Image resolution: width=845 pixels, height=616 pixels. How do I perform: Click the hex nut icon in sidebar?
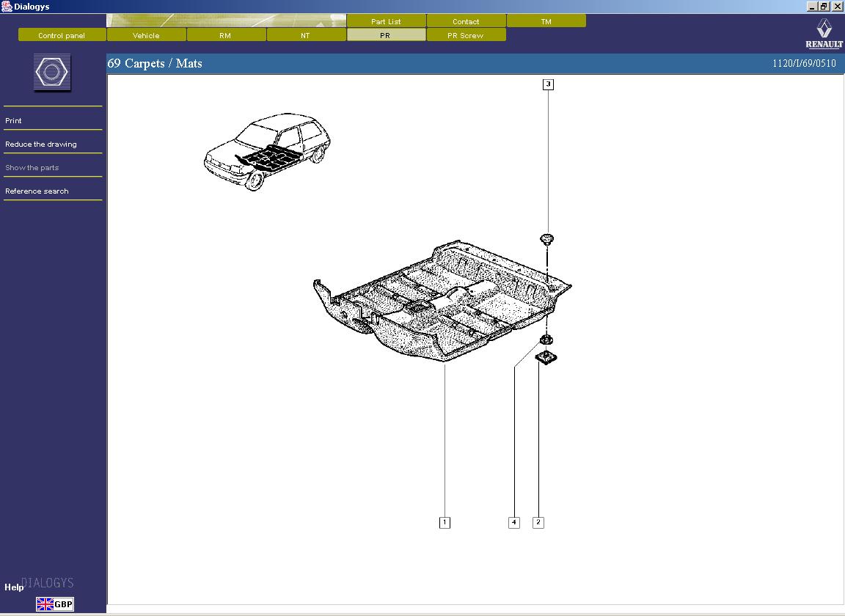(x=52, y=72)
